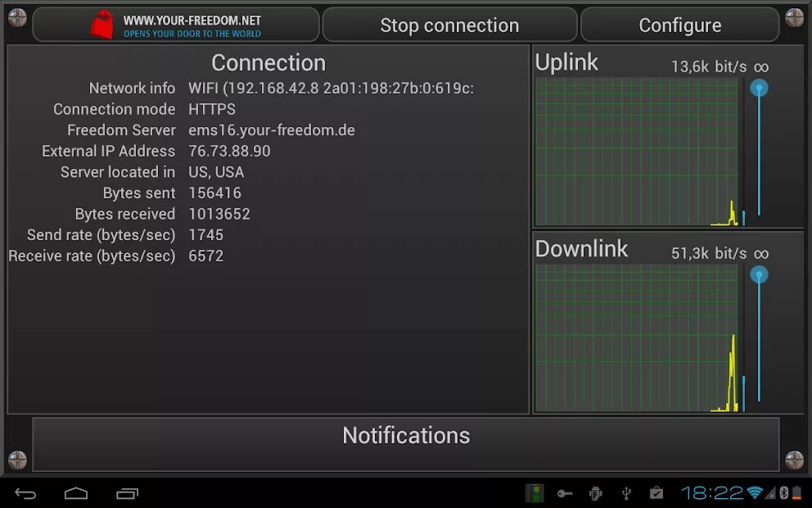Adjust the Uplink bandwidth limit slider

tap(759, 147)
